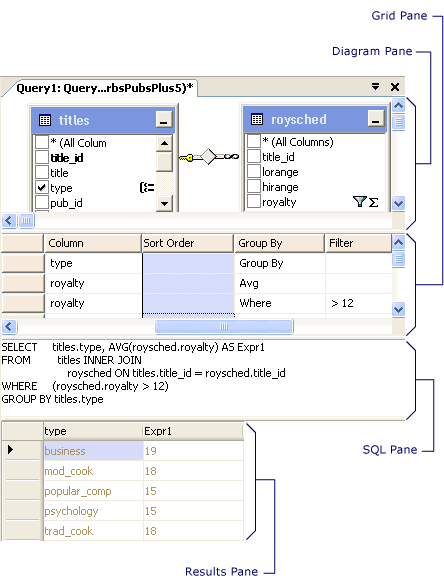Viewport: 444px width, 587px height.
Task: Click the Filter column header
Action: click(358, 243)
